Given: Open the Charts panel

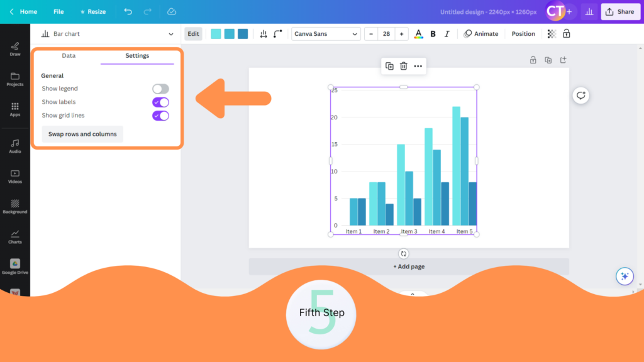Looking at the screenshot, I should 15,237.
